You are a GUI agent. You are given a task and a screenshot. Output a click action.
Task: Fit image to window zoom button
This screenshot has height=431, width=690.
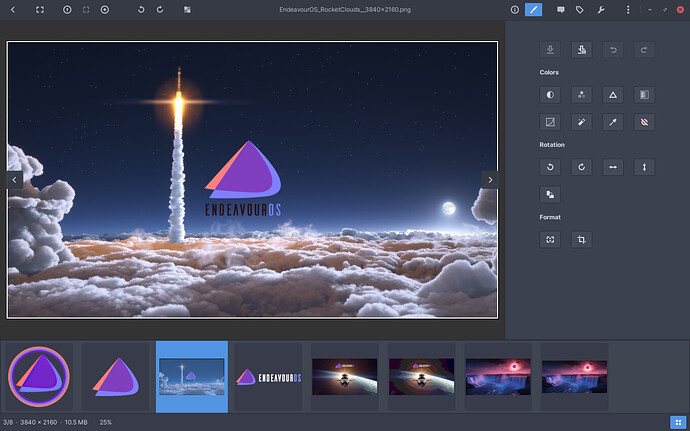(x=86, y=9)
